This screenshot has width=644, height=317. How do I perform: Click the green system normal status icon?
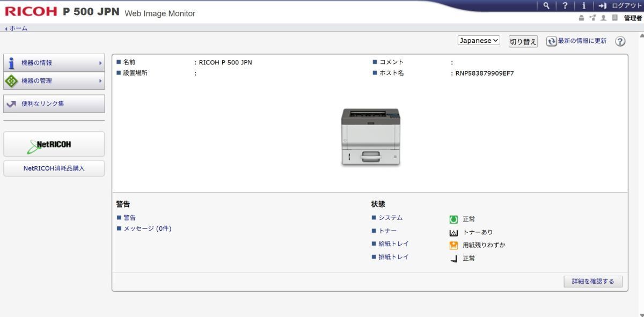(x=453, y=219)
